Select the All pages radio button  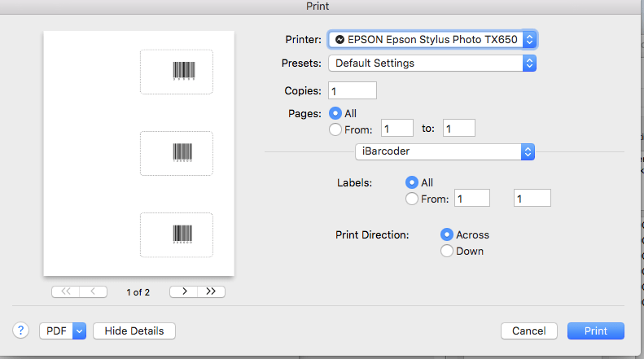point(335,113)
